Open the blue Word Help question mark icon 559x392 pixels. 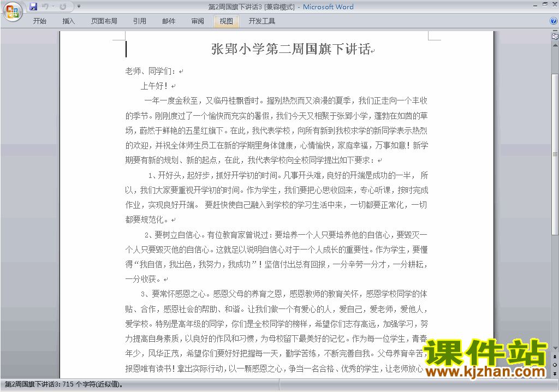554,21
